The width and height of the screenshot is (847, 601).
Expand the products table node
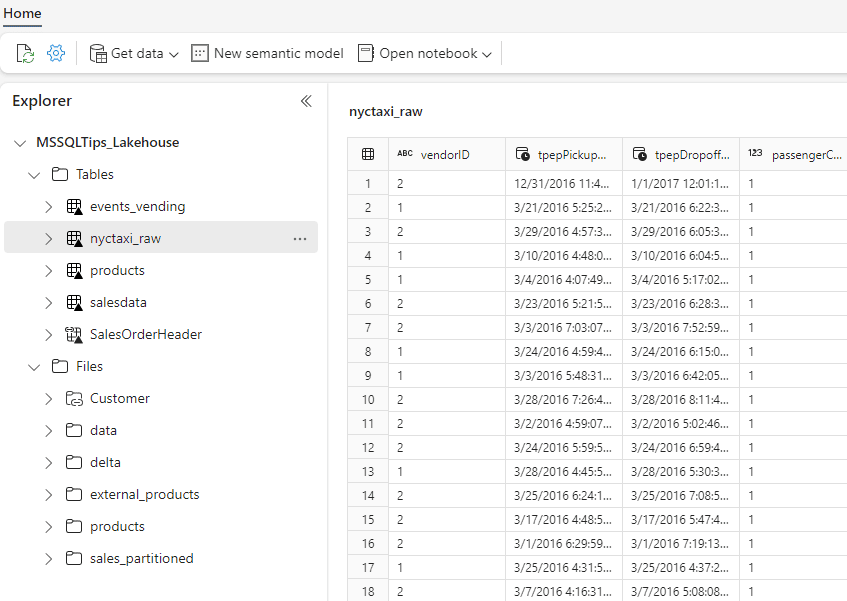coord(48,271)
